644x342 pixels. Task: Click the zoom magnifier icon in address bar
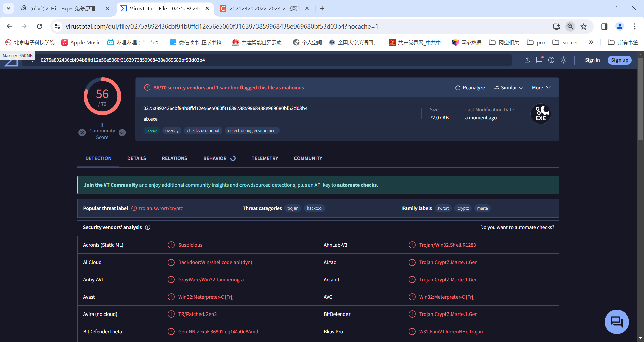click(570, 26)
